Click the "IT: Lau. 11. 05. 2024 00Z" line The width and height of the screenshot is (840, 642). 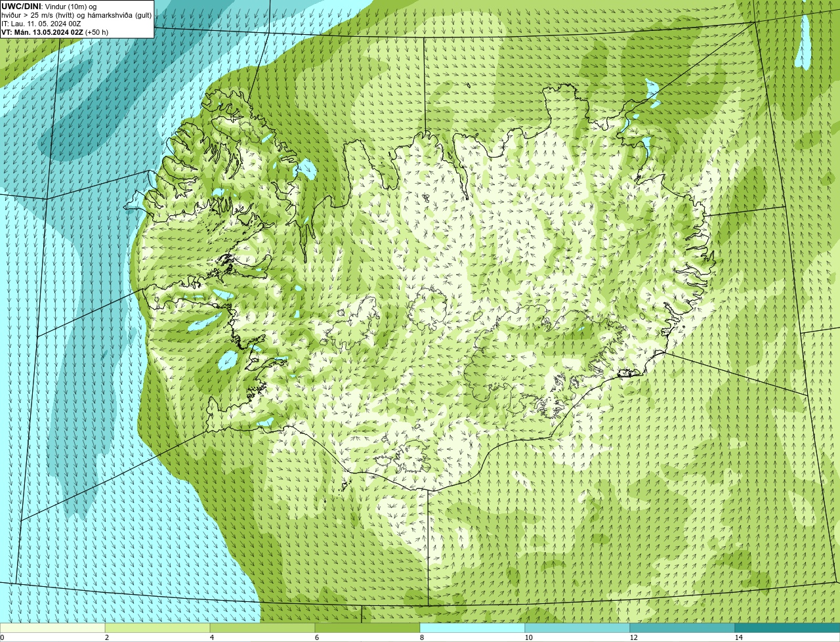pyautogui.click(x=41, y=24)
